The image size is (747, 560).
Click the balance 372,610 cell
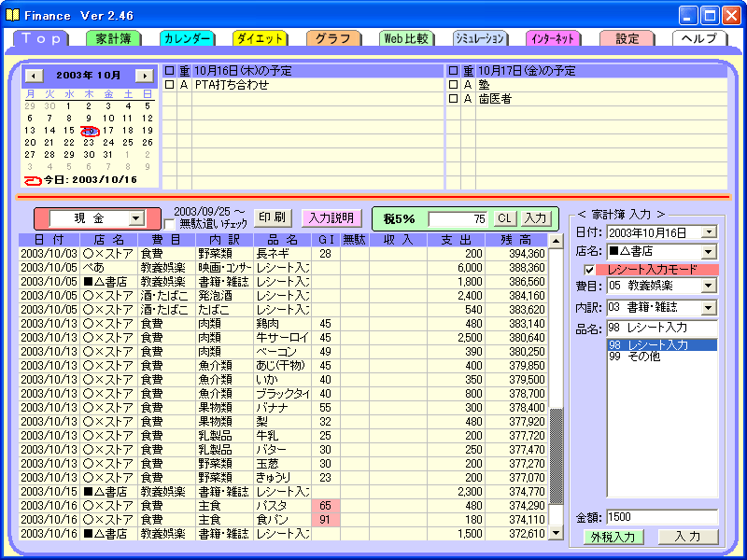click(516, 534)
